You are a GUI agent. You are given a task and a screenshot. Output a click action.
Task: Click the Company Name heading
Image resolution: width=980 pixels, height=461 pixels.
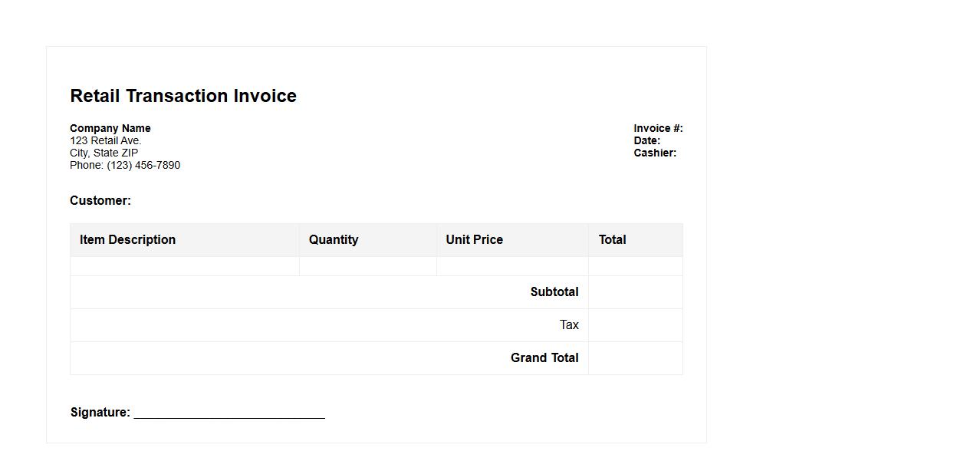pos(110,128)
